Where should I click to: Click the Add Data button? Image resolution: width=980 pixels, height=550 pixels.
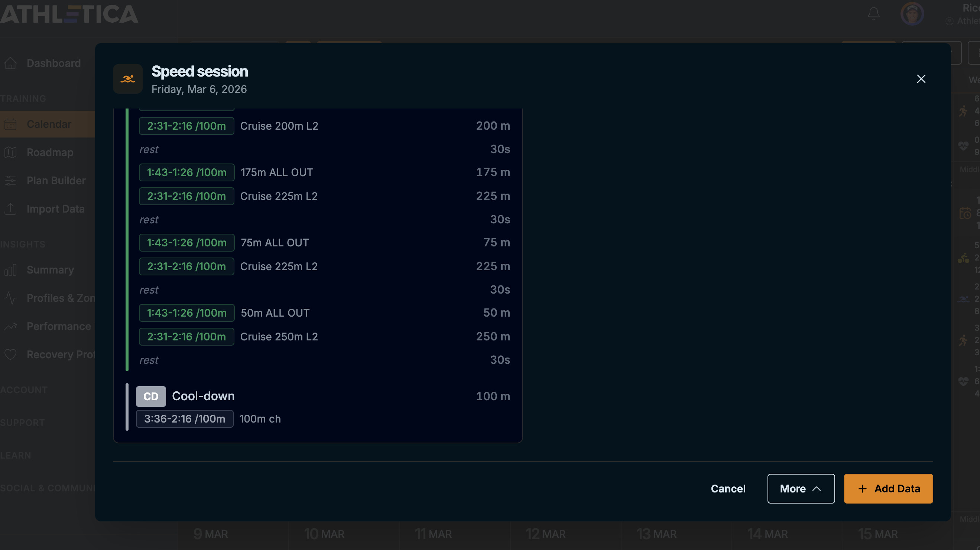pyautogui.click(x=888, y=488)
